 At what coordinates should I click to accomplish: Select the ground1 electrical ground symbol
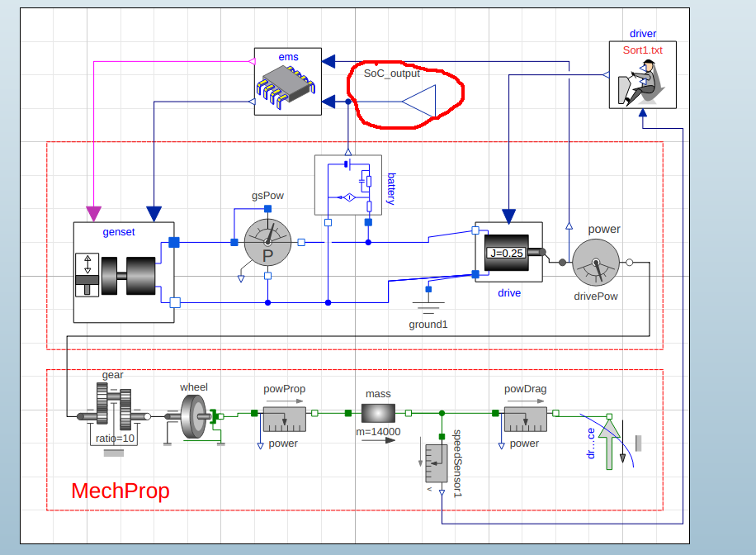[428, 305]
